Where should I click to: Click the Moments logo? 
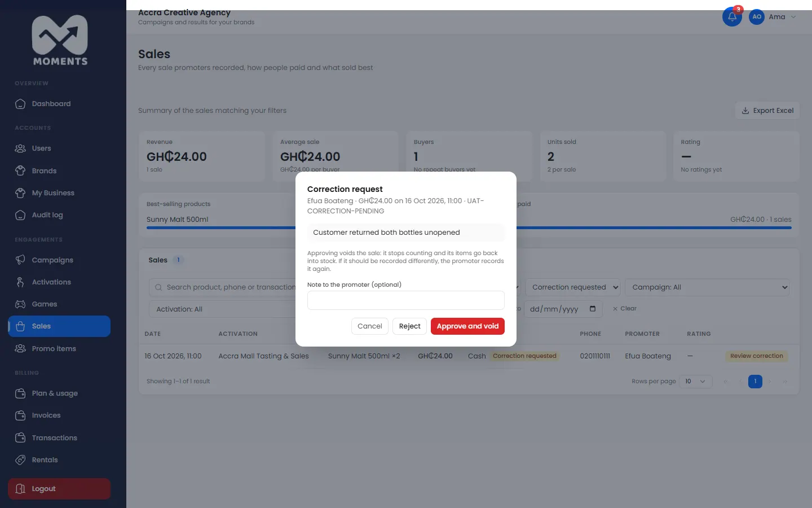pyautogui.click(x=60, y=40)
